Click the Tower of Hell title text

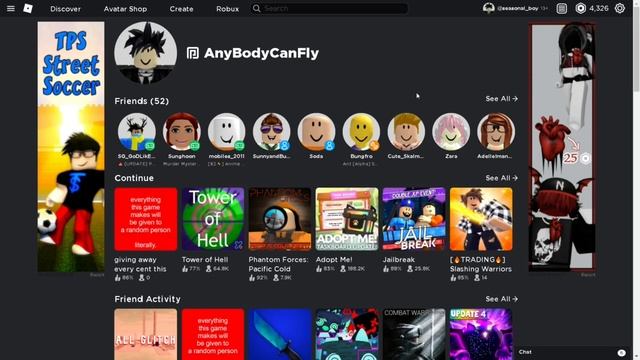[x=205, y=260]
